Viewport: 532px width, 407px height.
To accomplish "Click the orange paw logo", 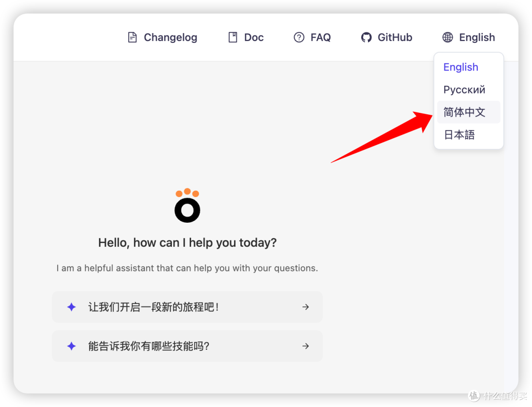I will pyautogui.click(x=187, y=205).
